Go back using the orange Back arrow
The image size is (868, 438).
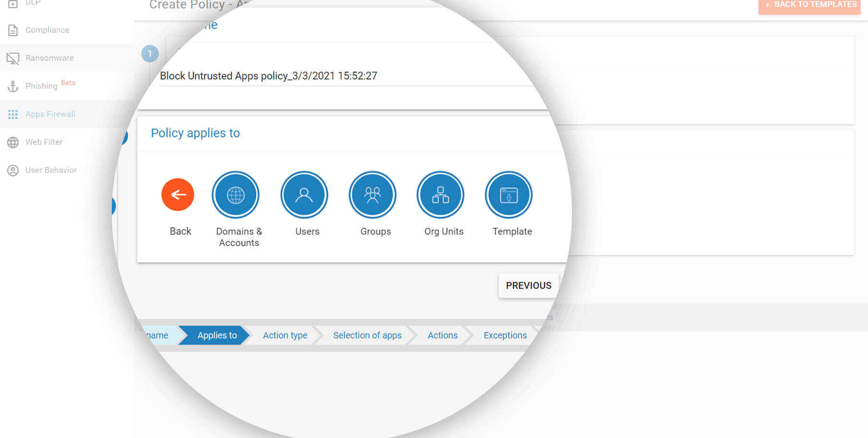click(178, 195)
